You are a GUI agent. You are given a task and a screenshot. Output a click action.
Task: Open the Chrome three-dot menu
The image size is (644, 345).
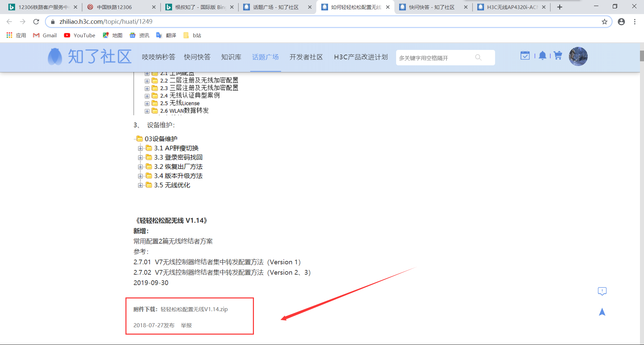click(x=635, y=22)
